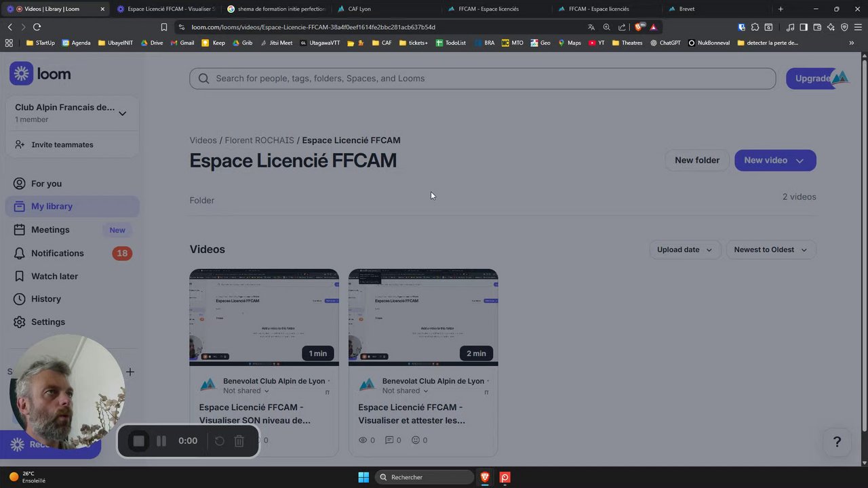
Task: Open video title Visualiser et attester les
Action: coord(412,413)
